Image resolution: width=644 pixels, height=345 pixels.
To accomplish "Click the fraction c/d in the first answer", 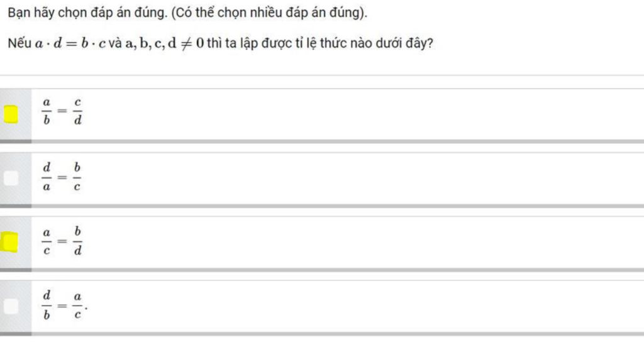I will [x=77, y=111].
